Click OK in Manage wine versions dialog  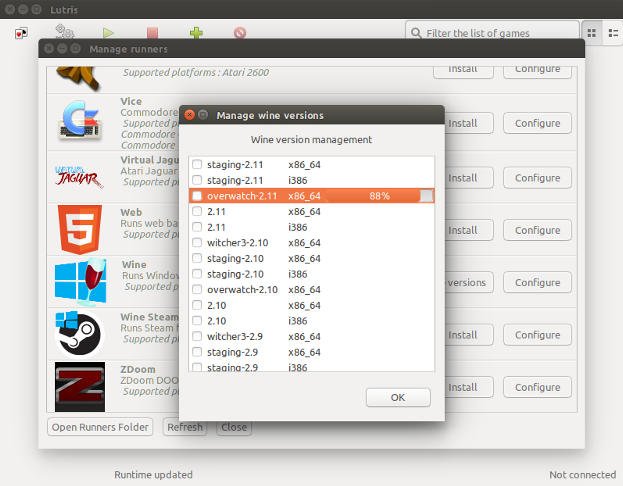pyautogui.click(x=398, y=397)
